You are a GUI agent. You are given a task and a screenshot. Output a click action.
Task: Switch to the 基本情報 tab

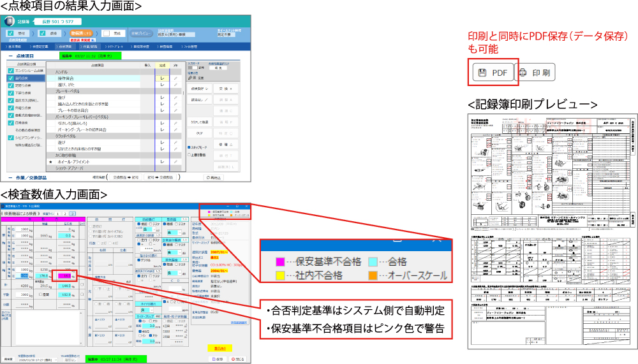(14, 47)
